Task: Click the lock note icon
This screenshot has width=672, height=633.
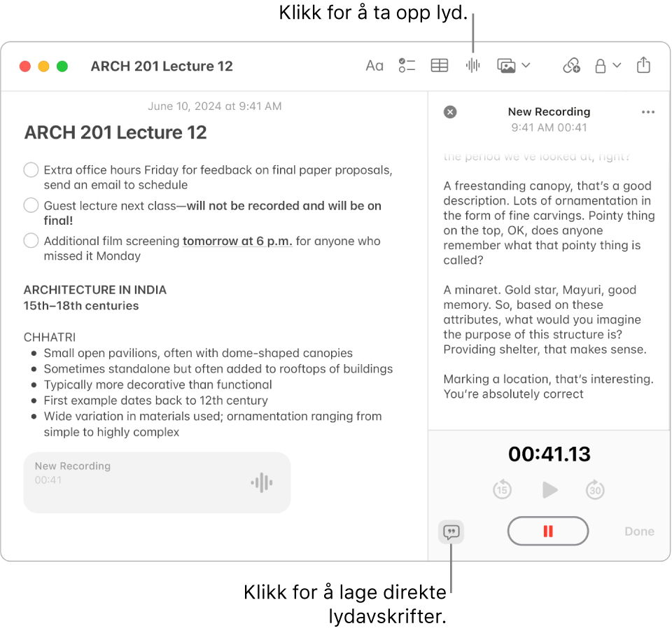Action: [601, 66]
